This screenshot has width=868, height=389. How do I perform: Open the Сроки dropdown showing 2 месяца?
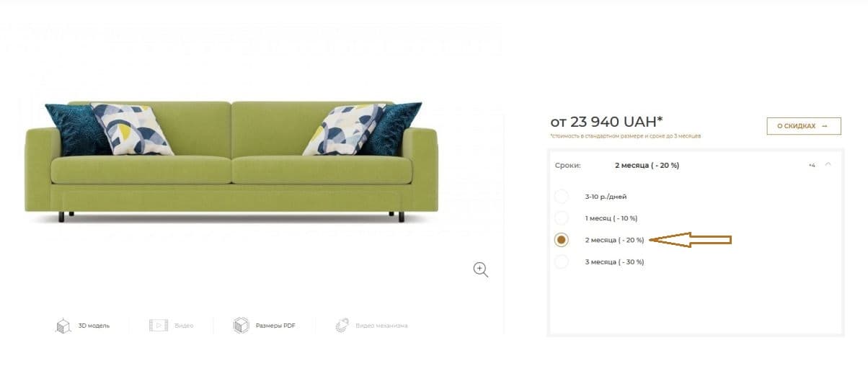(x=695, y=165)
